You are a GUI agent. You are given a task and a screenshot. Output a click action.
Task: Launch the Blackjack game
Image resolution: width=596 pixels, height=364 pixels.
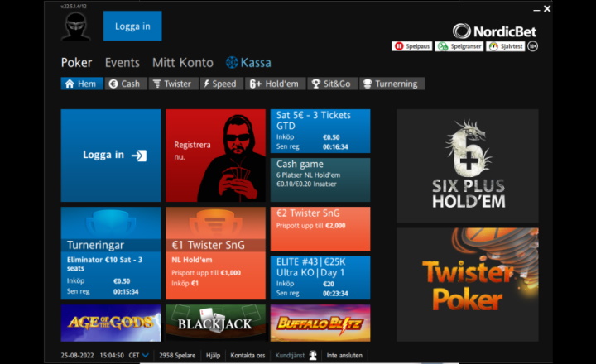215,323
